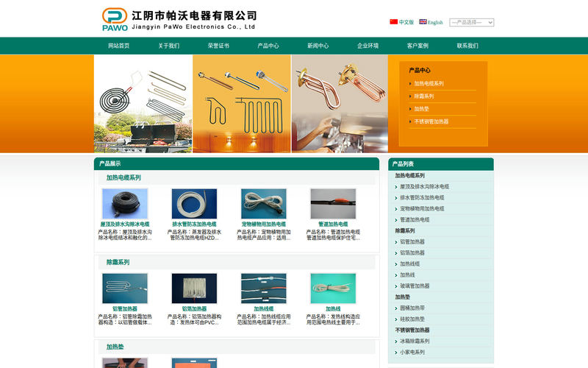Click the copper heater banner image

(340, 104)
